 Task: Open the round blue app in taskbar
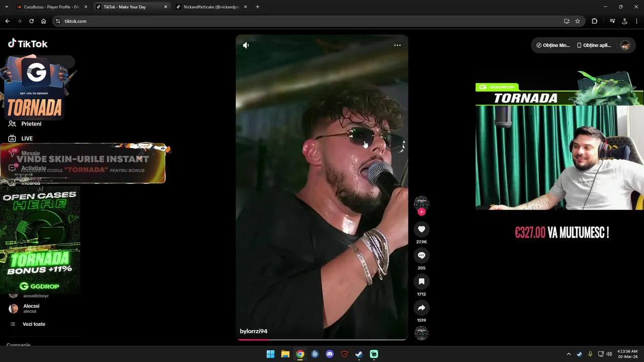point(315,354)
